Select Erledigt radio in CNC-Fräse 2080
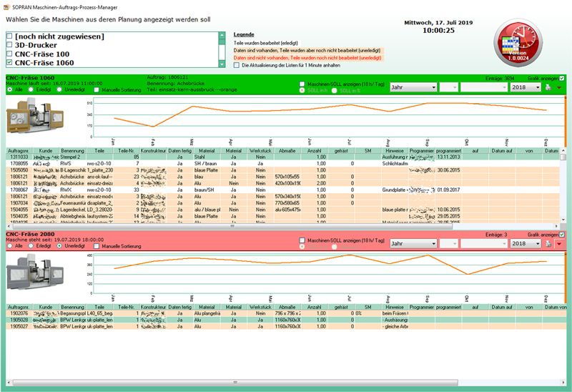The image size is (572, 392). pos(31,245)
